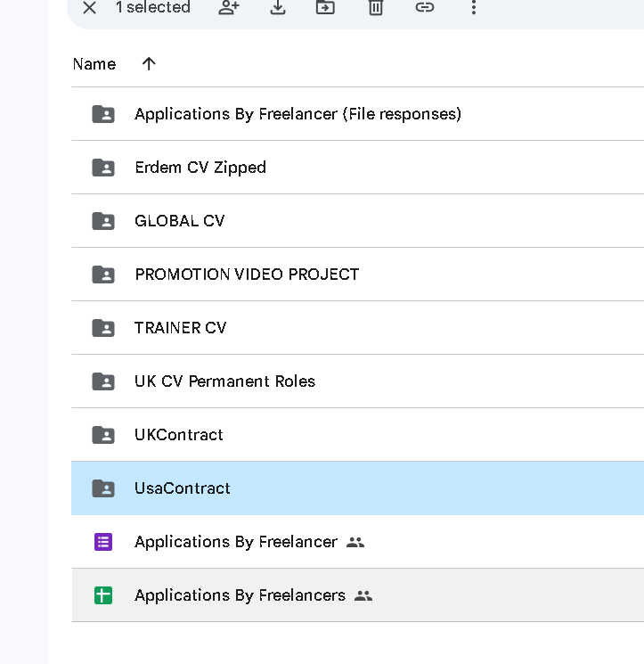This screenshot has width=644, height=664.
Task: Click the 1 selected label
Action: pyautogui.click(x=153, y=7)
